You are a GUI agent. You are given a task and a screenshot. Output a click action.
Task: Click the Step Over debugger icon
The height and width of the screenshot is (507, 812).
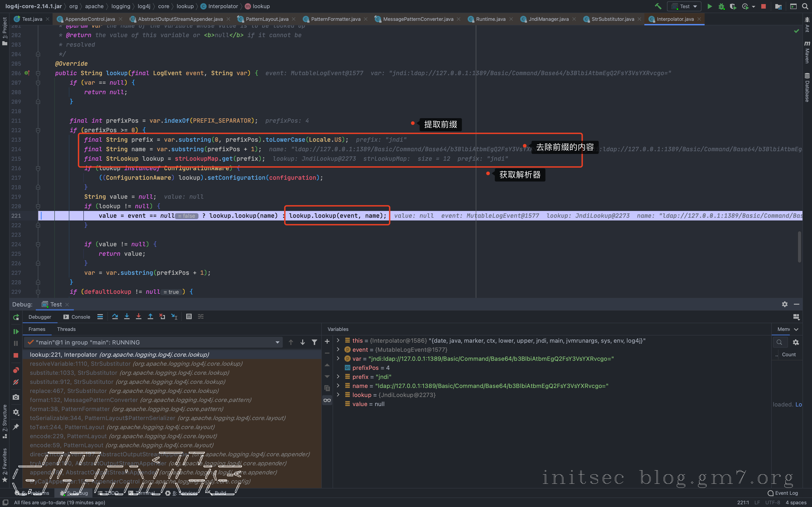click(x=115, y=317)
